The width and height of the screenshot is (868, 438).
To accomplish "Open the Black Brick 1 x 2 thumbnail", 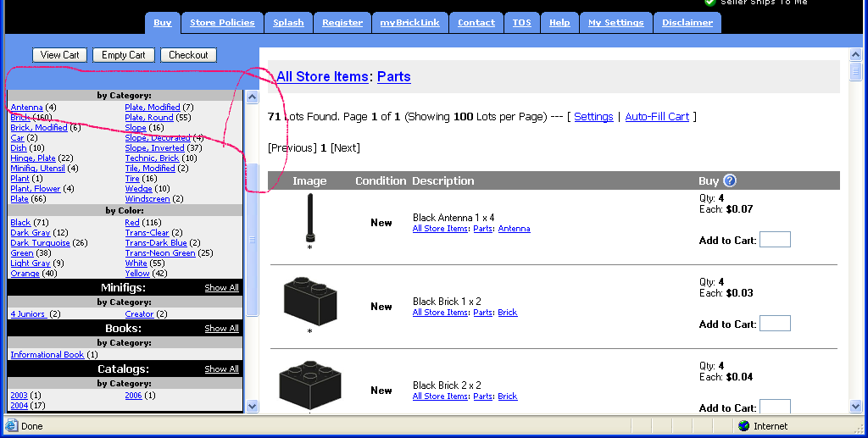I will coord(310,302).
